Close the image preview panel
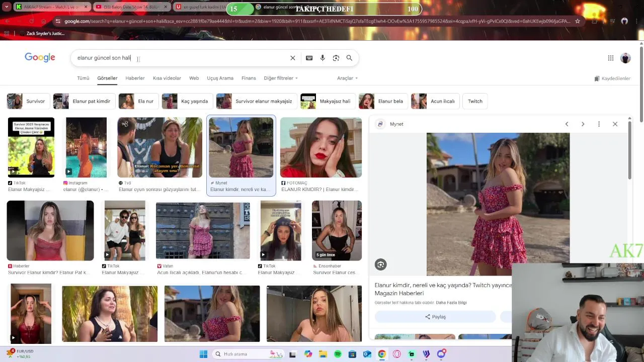Image resolution: width=644 pixels, height=362 pixels. tap(615, 124)
